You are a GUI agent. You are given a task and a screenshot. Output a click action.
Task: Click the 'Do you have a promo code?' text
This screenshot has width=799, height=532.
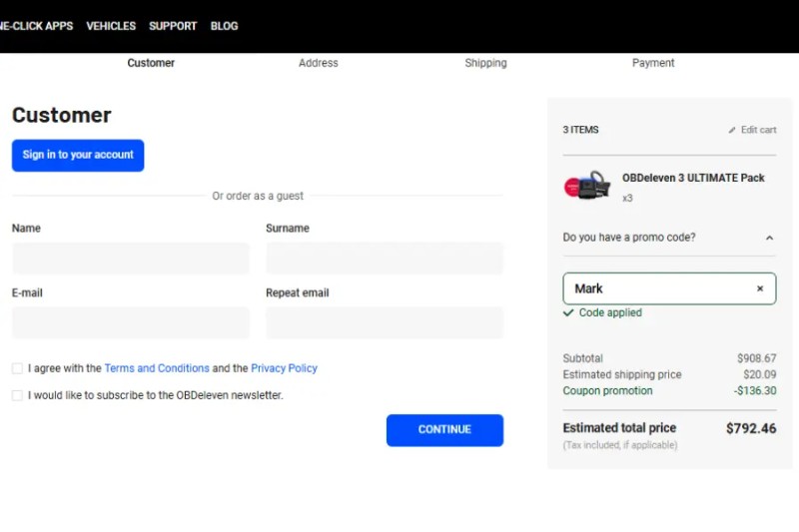(629, 238)
